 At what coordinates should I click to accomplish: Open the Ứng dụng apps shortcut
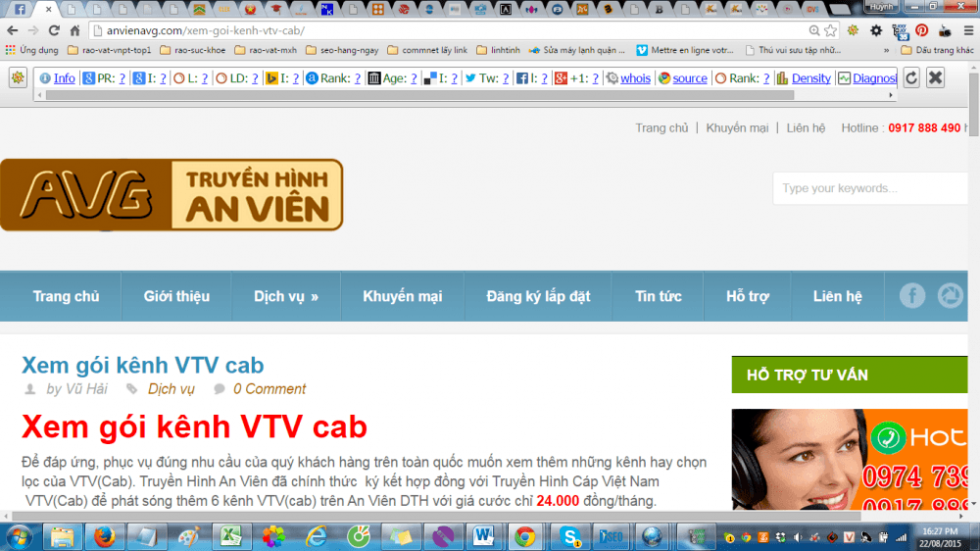point(31,50)
